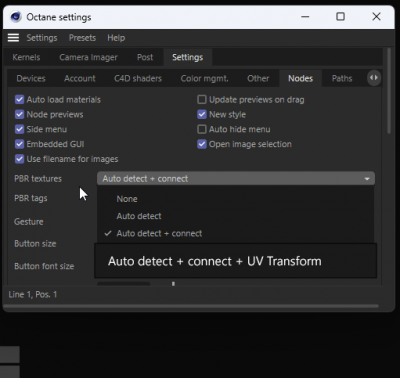Choose Auto detect + connect + UV Transform
Screen dimensions: 400x378
point(235,261)
